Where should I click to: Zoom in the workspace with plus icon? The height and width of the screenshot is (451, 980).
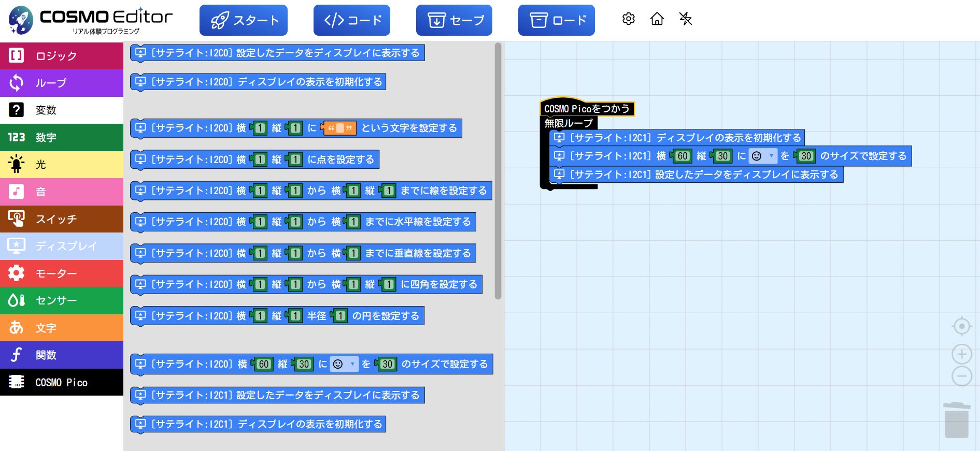[x=962, y=354]
